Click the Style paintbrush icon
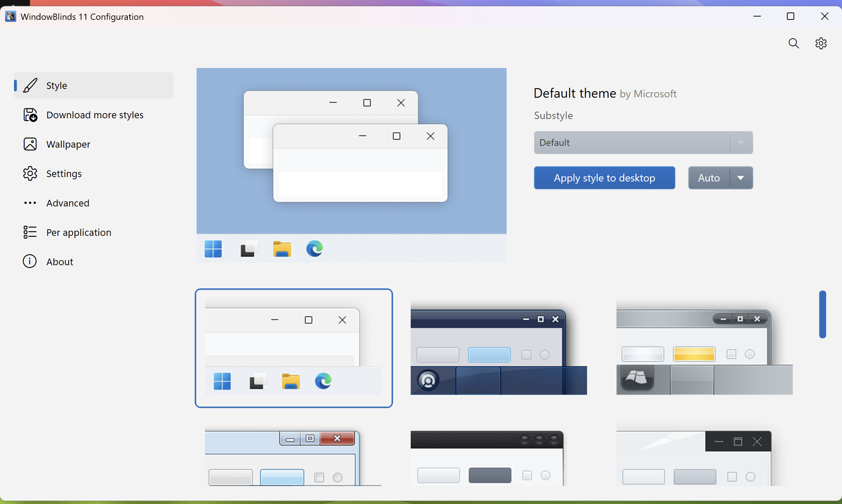Viewport: 842px width, 504px height. pos(30,85)
